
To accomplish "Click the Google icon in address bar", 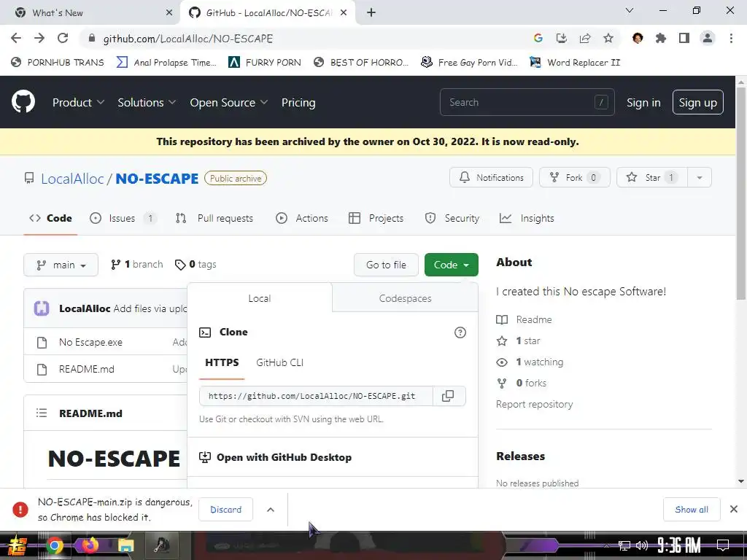I will (538, 38).
